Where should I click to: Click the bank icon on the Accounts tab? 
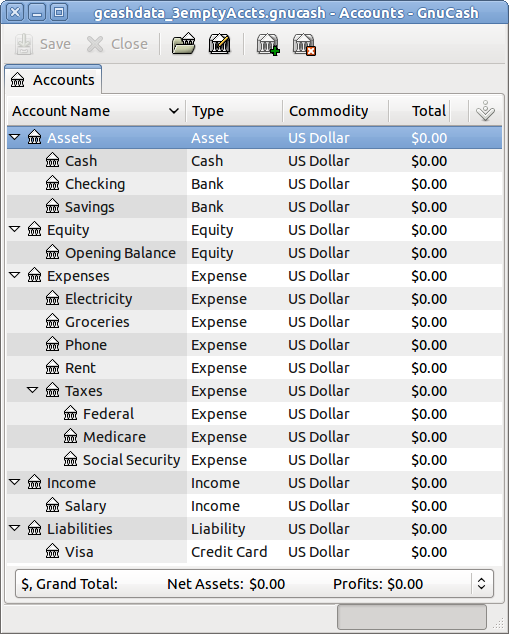pyautogui.click(x=17, y=80)
